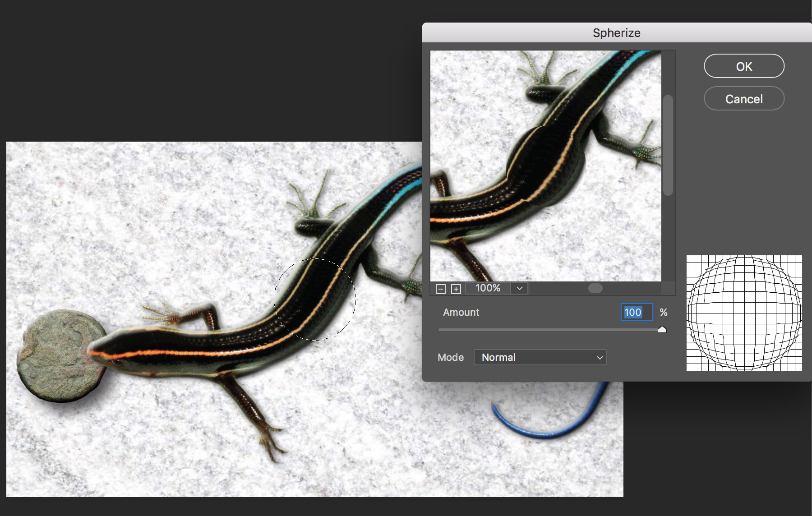Screen dimensions: 812x516
Task: Click the bulged lizard body in preview
Action: (546, 167)
